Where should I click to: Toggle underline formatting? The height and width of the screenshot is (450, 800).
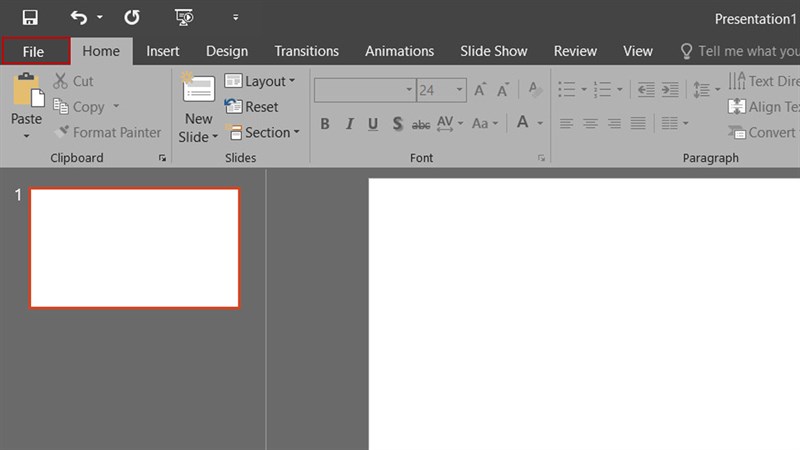tap(373, 124)
